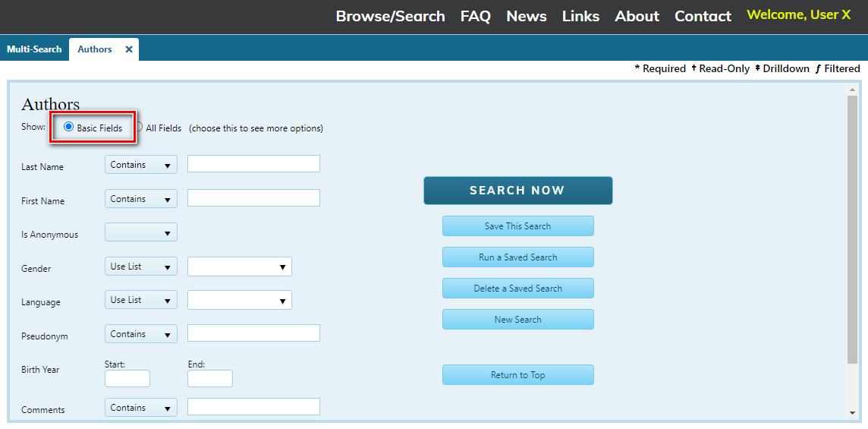
Task: Go to the FAQ page
Action: (x=475, y=16)
